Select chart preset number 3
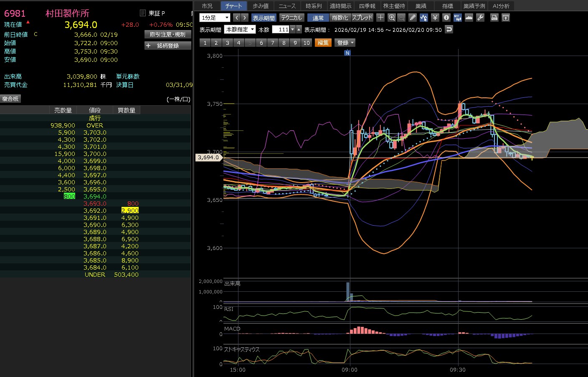Viewport: 588px width, 377px height. point(227,43)
